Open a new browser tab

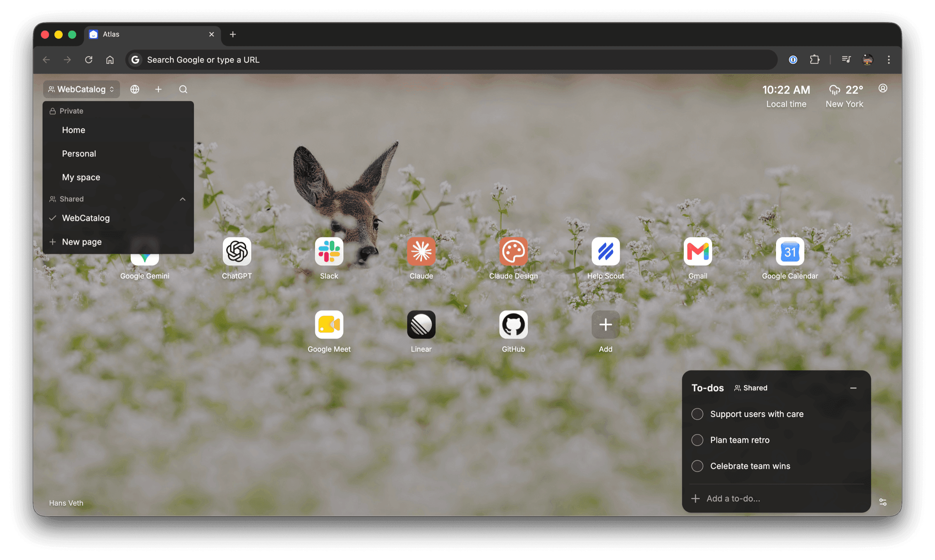[x=233, y=34]
